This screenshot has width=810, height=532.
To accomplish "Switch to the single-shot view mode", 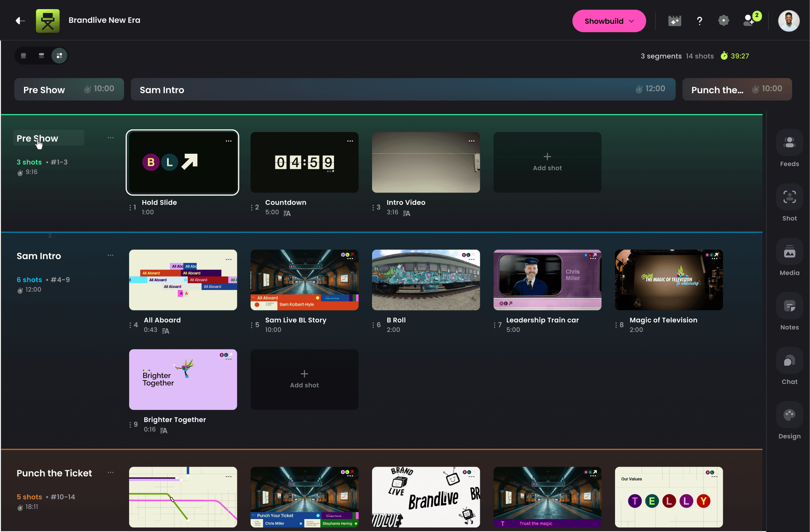I will (41, 55).
